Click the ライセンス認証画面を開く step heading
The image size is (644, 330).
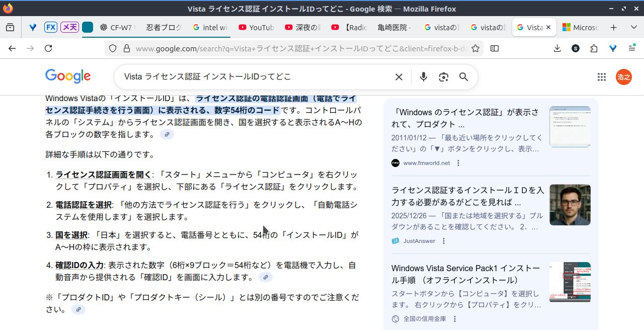point(103,175)
